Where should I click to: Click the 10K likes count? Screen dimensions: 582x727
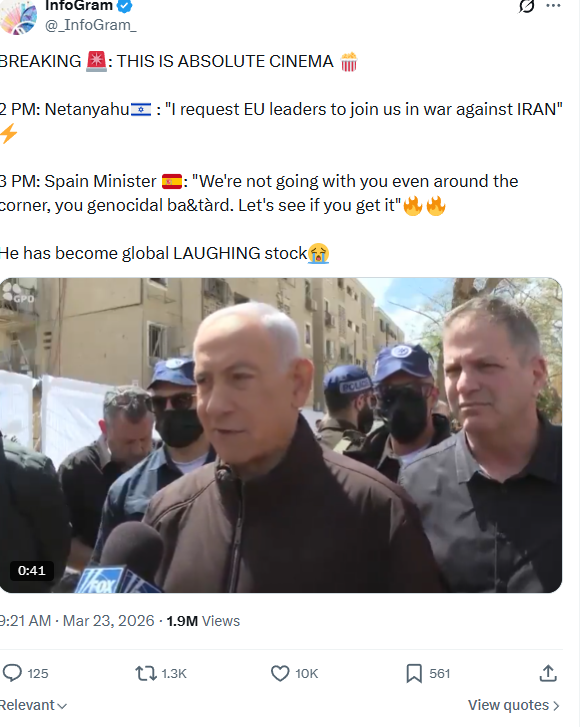coord(307,675)
